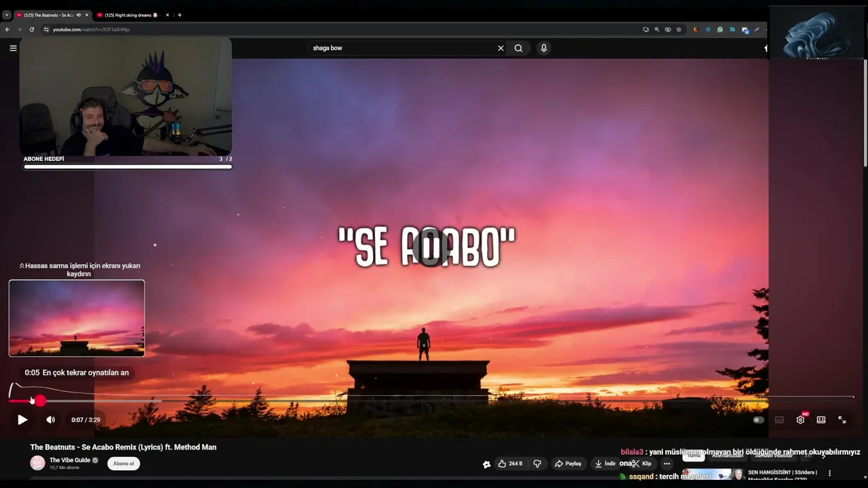This screenshot has width=868, height=488.
Task: Dislike the video with thumbs down
Action: (x=537, y=464)
